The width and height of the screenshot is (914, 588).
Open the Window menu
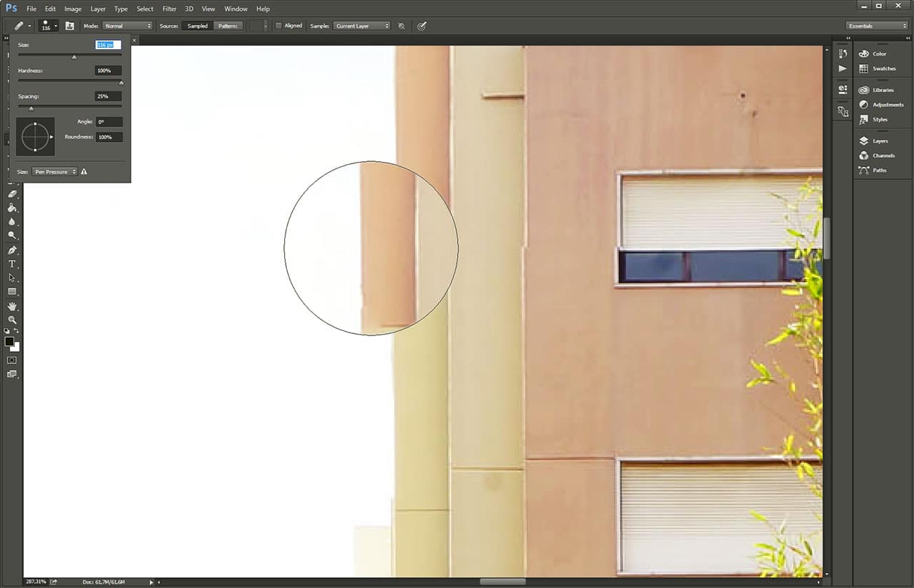(x=236, y=9)
